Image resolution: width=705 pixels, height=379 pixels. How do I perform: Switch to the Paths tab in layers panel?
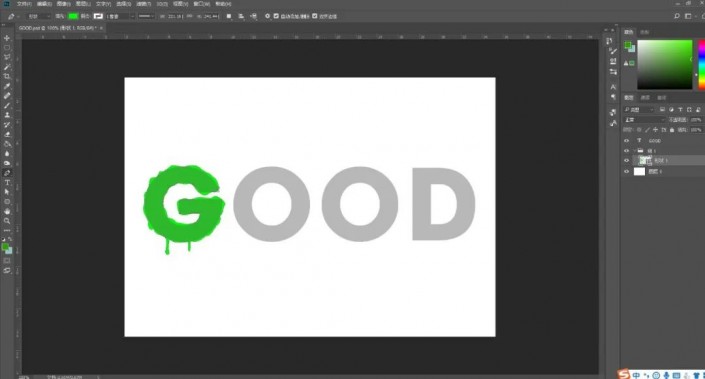662,98
